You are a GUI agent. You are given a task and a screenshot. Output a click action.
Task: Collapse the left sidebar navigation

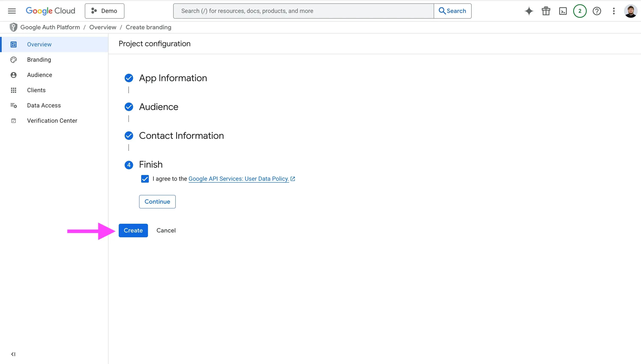pyautogui.click(x=13, y=354)
